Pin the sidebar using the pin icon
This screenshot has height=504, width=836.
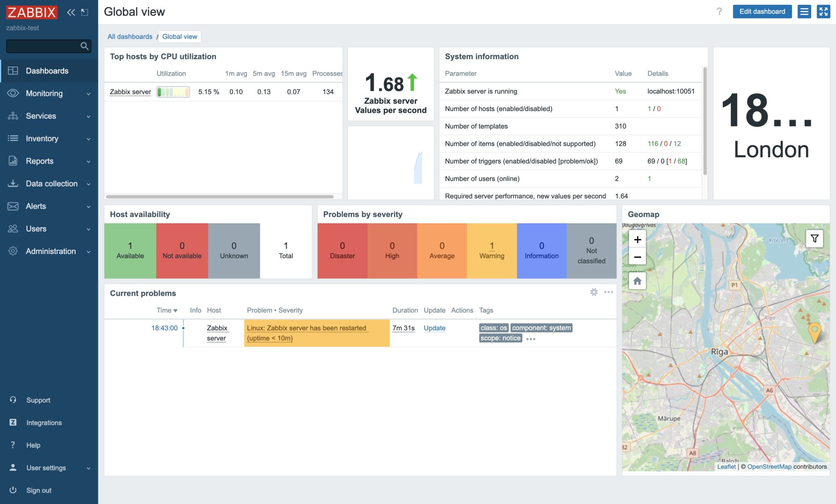pos(84,12)
